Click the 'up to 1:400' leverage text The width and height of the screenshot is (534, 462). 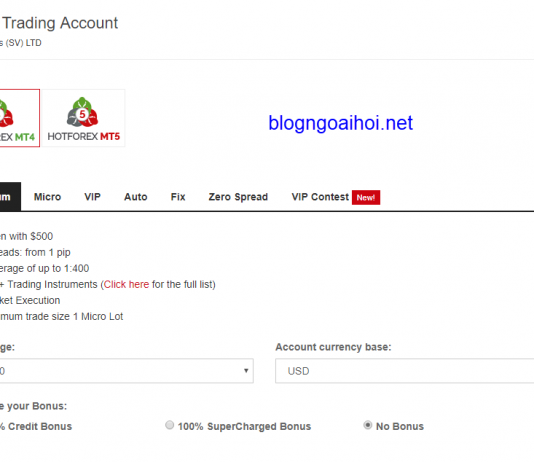point(63,268)
